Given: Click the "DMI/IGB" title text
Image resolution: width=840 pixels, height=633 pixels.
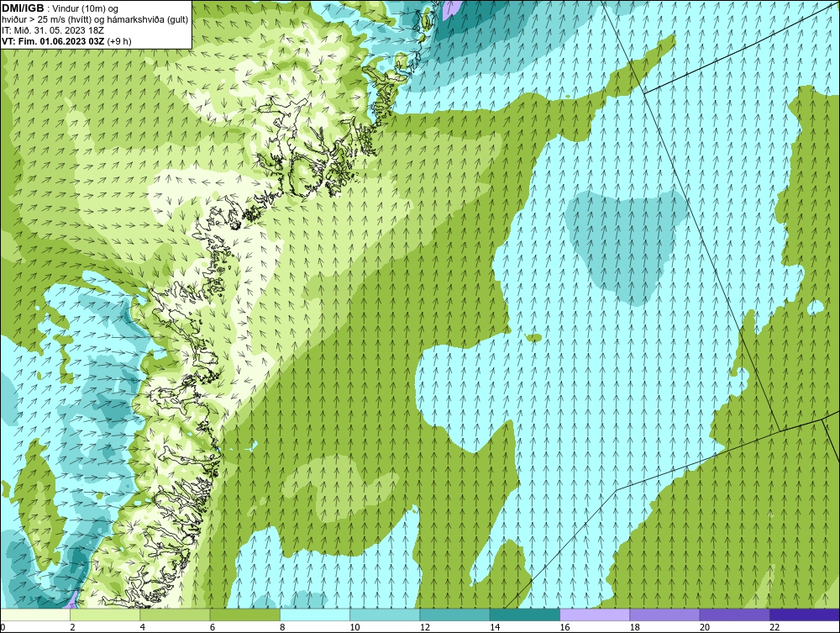Looking at the screenshot, I should [23, 8].
